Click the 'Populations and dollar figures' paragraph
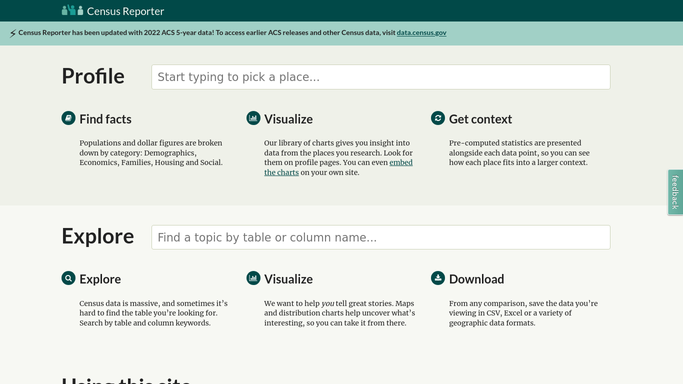 pyautogui.click(x=151, y=153)
